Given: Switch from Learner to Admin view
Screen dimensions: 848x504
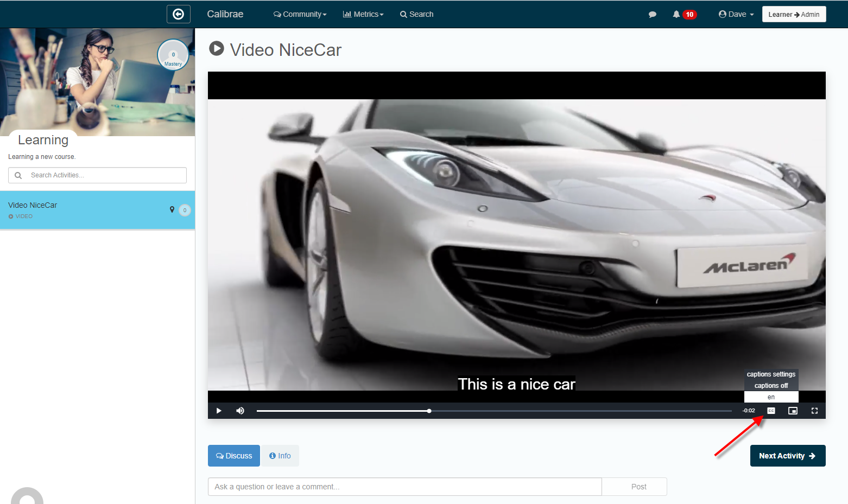Looking at the screenshot, I should 794,15.
